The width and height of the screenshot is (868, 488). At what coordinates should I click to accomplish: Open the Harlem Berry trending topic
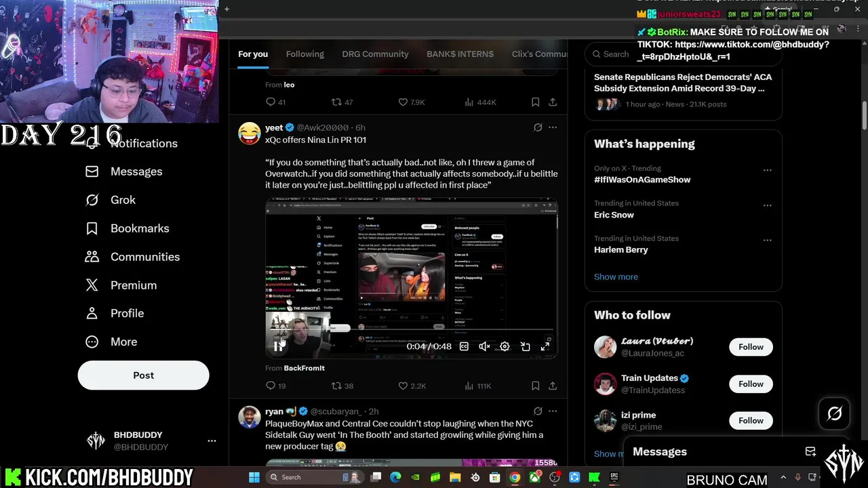point(621,249)
